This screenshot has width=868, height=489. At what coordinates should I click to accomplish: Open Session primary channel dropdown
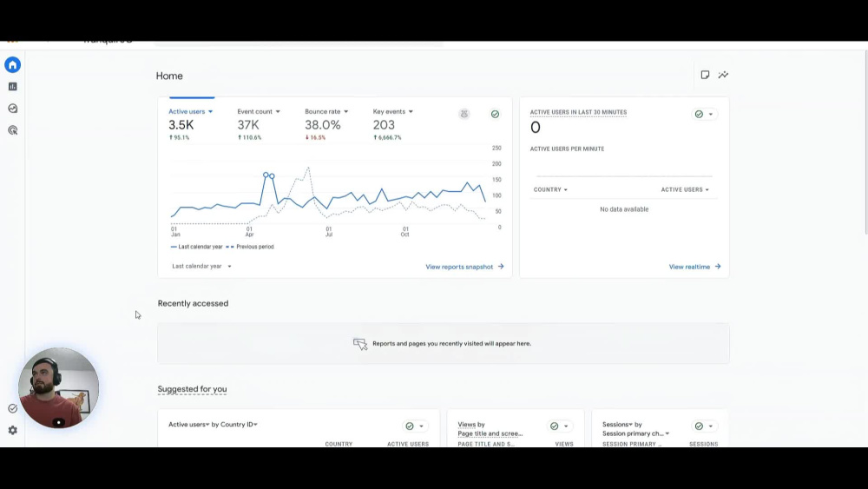635,433
